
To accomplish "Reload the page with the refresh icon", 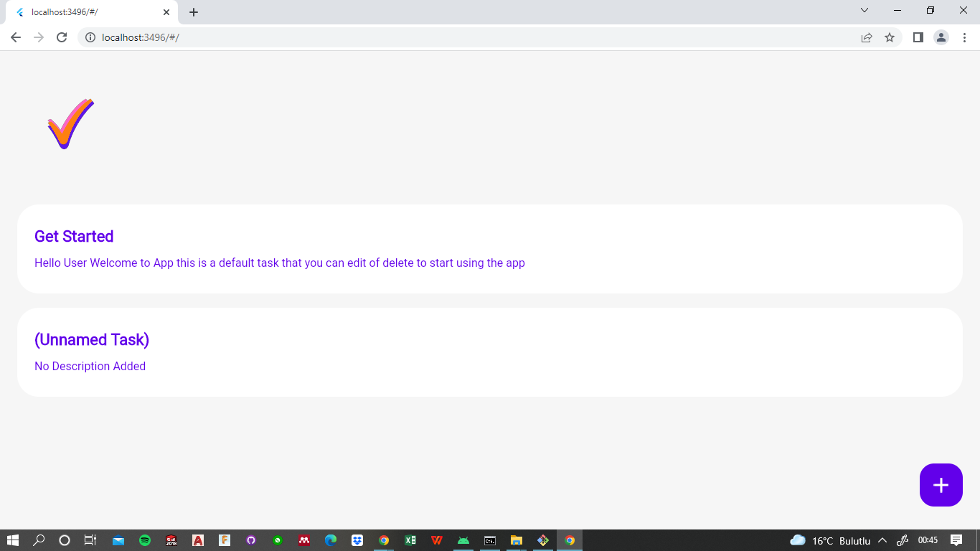I will (62, 37).
